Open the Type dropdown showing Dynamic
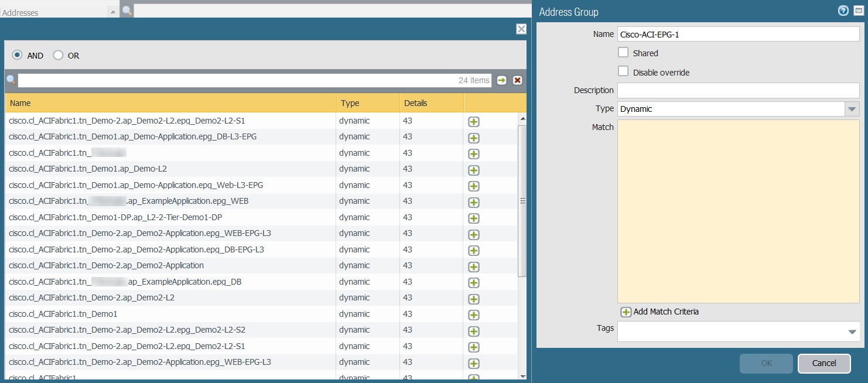 (x=852, y=109)
